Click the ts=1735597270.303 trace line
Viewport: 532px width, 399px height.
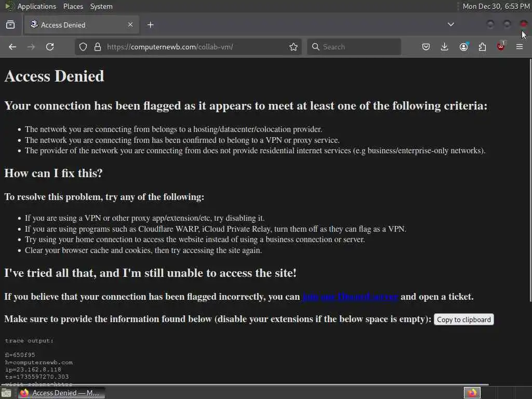point(37,377)
